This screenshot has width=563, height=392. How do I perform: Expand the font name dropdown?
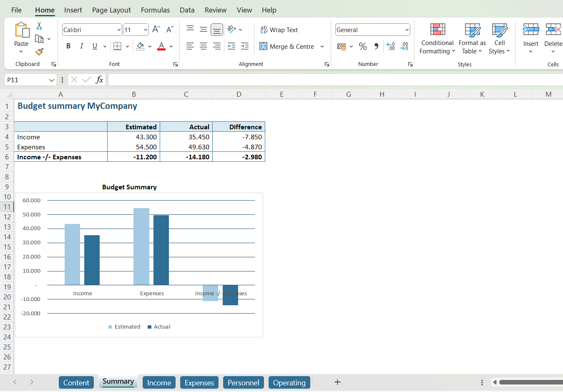[119, 30]
